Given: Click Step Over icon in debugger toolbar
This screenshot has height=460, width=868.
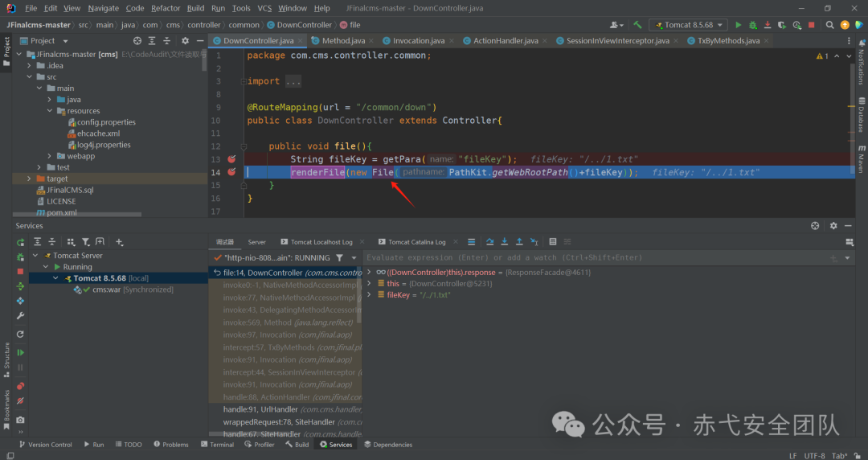Looking at the screenshot, I should point(490,241).
